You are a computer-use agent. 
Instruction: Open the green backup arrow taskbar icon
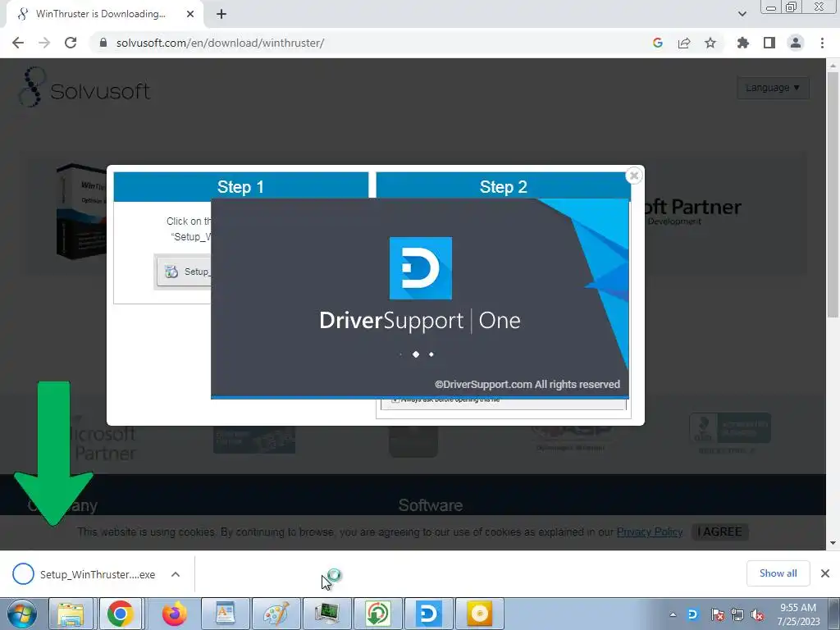coord(377,614)
